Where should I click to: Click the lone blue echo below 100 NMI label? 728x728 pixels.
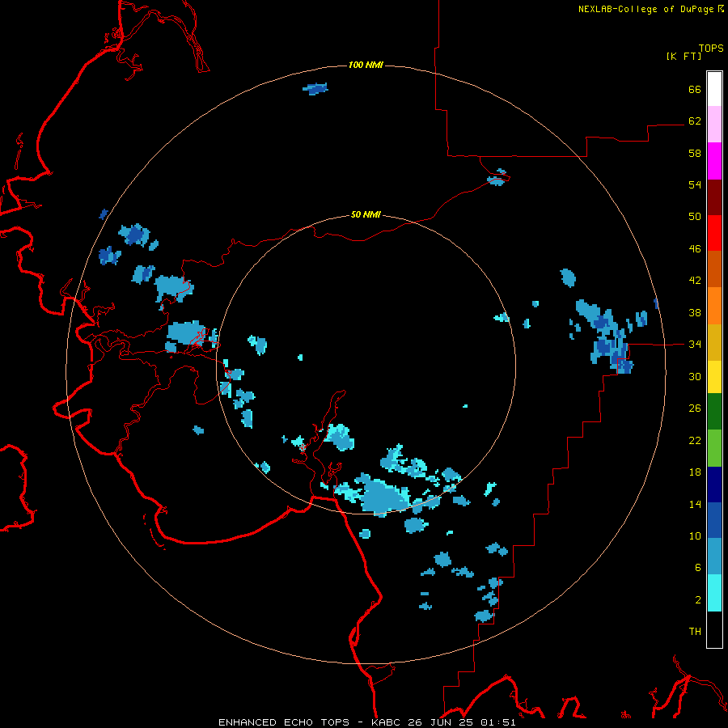315,88
